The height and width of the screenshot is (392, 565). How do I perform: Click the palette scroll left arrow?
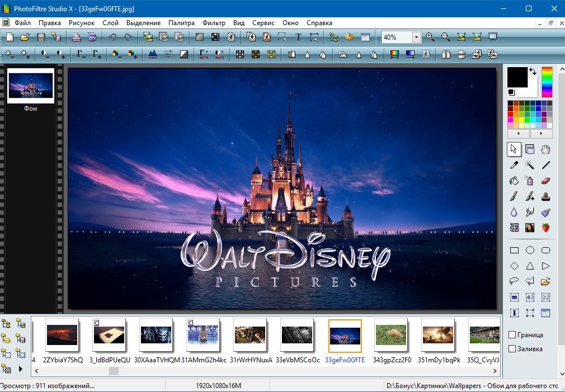pos(519,134)
